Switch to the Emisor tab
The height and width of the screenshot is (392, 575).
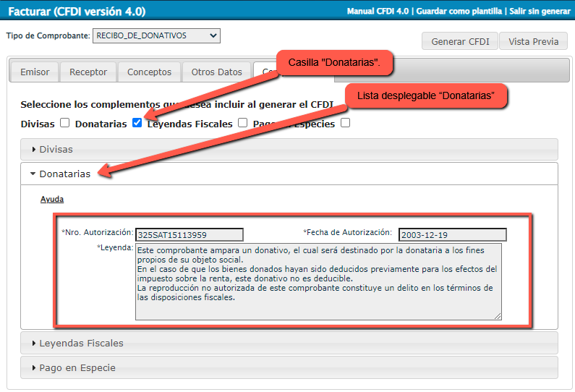pos(35,72)
